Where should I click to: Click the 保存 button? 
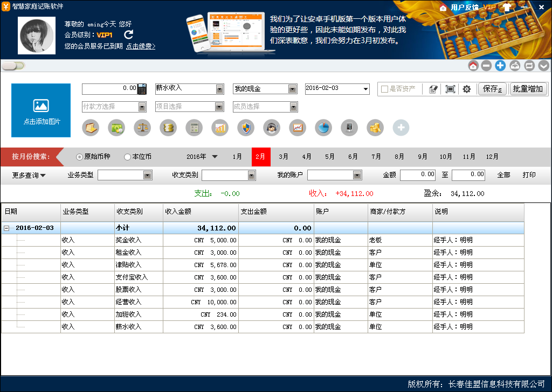click(x=492, y=89)
